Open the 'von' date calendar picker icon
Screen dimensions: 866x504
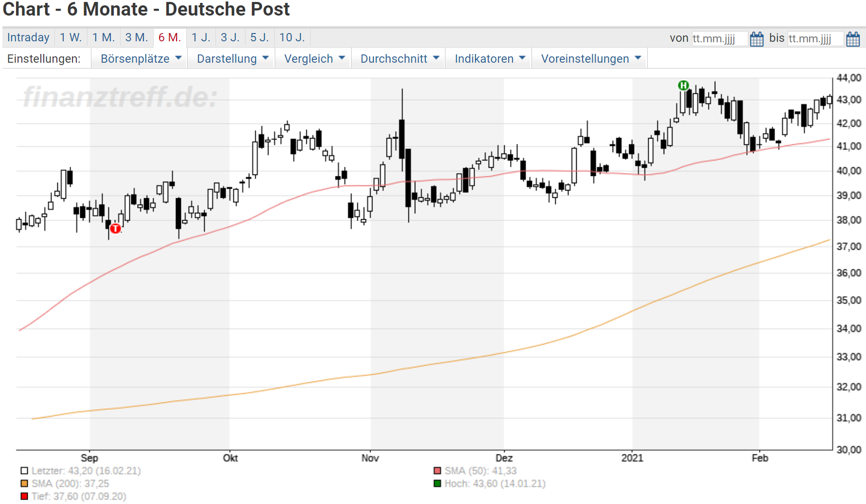[x=757, y=39]
